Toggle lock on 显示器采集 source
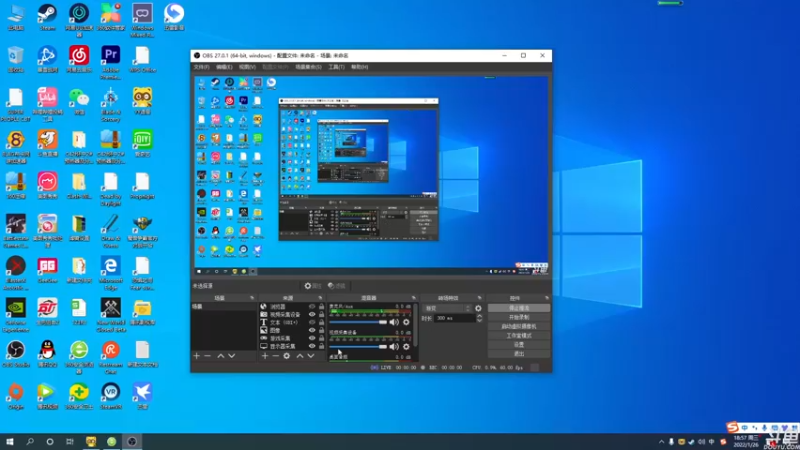This screenshot has height=450, width=800. [321, 346]
